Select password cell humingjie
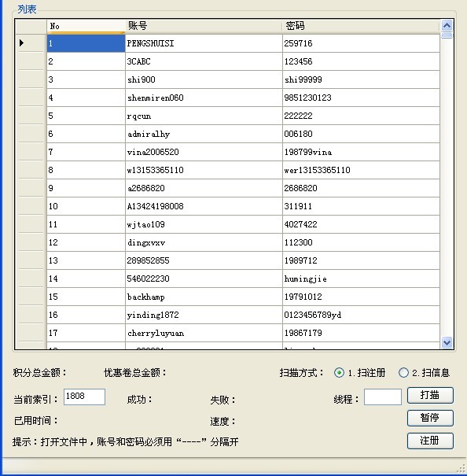The image size is (467, 476). pos(361,279)
